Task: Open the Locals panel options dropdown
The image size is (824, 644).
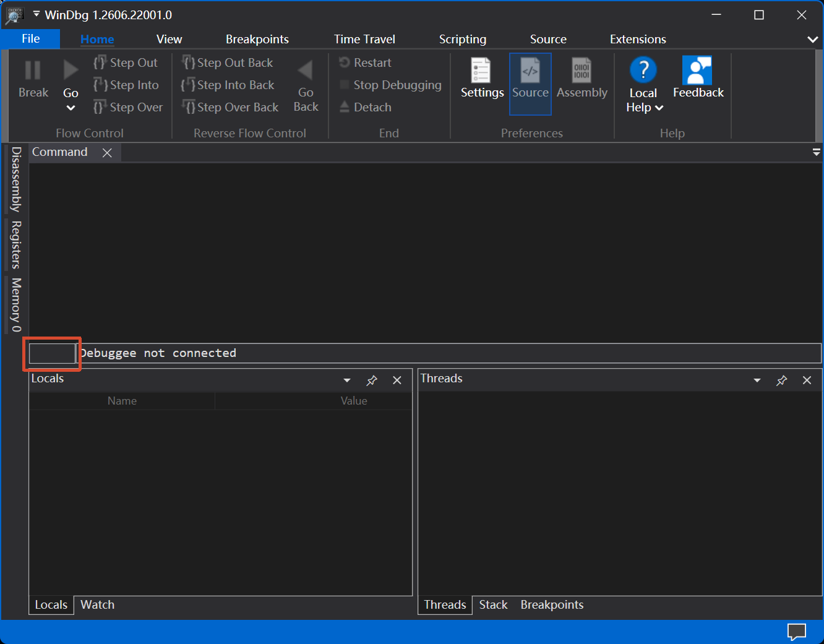Action: pos(347,380)
